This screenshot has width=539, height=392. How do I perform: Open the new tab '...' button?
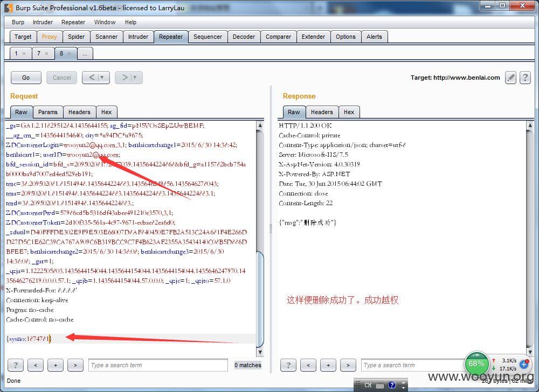pyautogui.click(x=85, y=53)
